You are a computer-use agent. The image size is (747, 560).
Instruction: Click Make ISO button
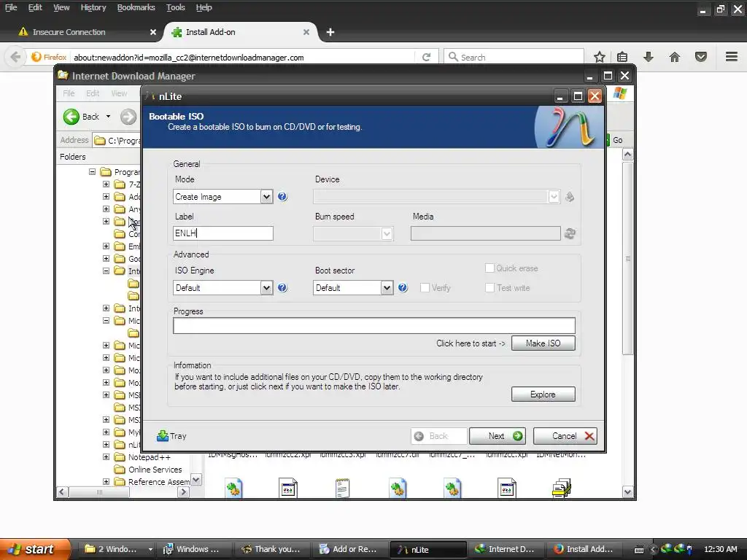pyautogui.click(x=543, y=343)
